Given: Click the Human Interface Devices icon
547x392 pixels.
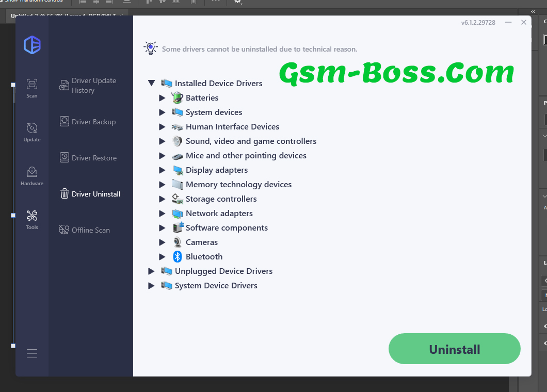Looking at the screenshot, I should pyautogui.click(x=178, y=127).
